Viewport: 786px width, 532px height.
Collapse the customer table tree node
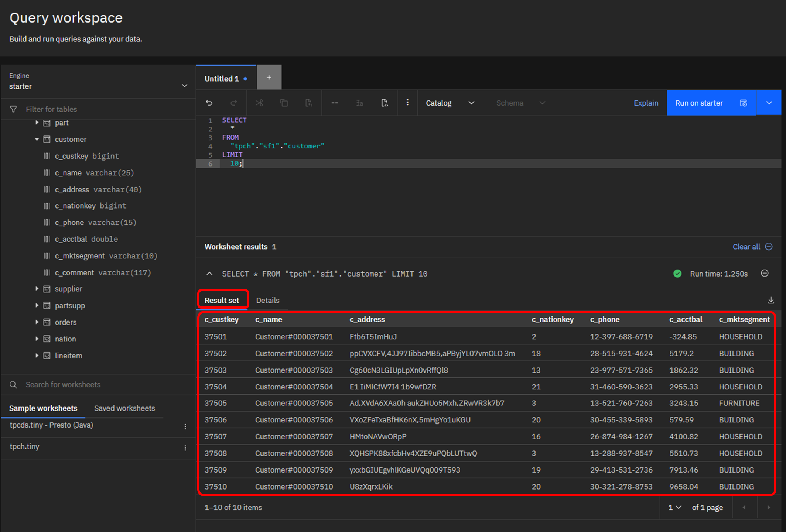tap(37, 139)
